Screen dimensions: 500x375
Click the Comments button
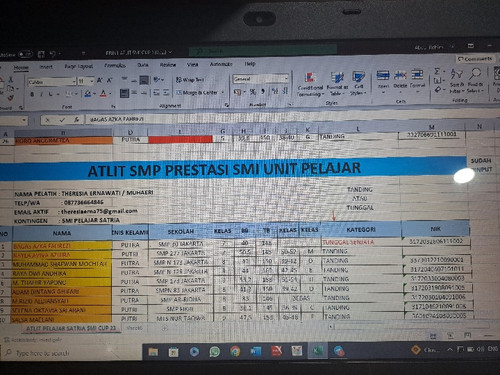point(475,59)
